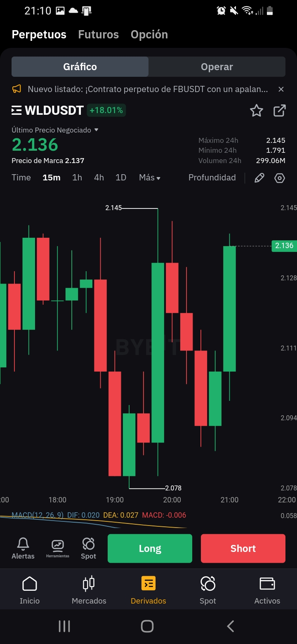Dismiss the Nuevo listado announcement banner
This screenshot has height=644, width=297.
[281, 89]
